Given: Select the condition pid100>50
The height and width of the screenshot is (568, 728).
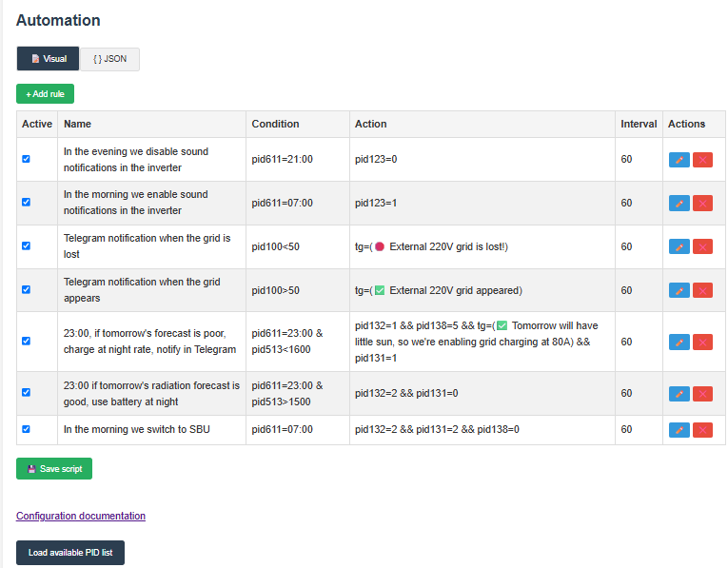Looking at the screenshot, I should point(275,290).
